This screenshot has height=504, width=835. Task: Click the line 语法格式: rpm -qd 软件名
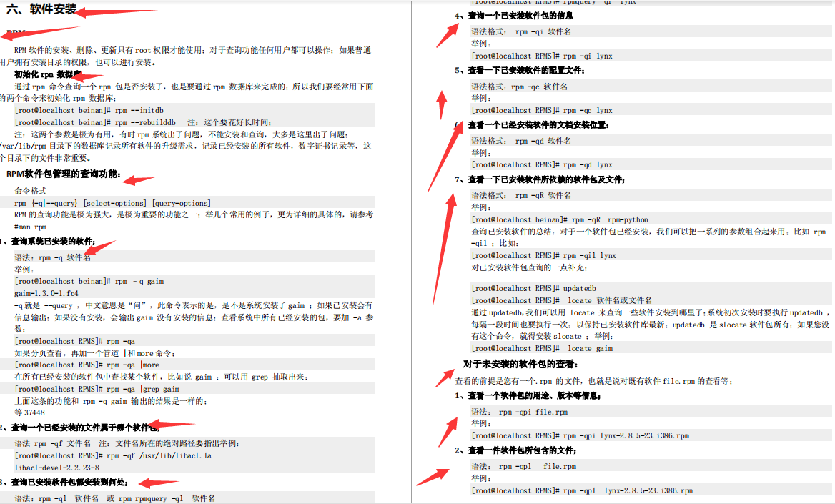click(x=521, y=141)
